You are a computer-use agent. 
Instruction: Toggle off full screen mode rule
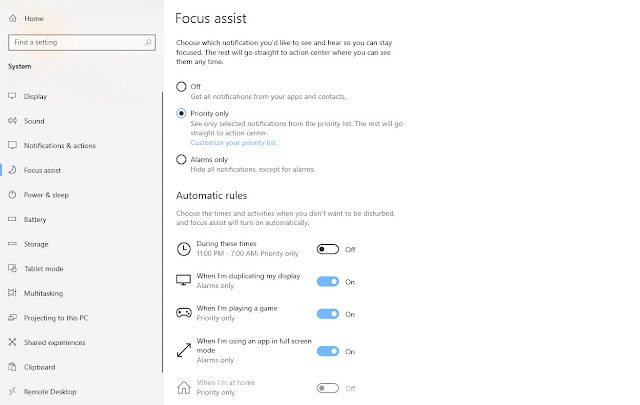pos(328,351)
